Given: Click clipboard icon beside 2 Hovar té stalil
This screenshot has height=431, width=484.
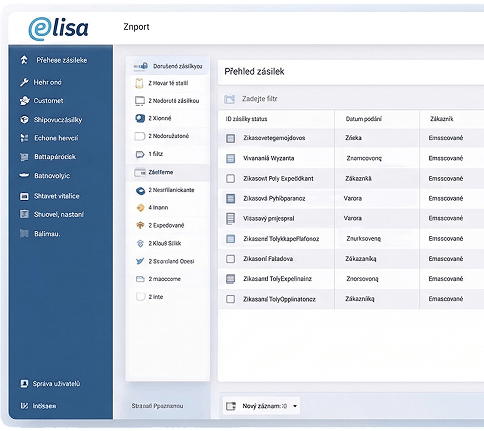Looking at the screenshot, I should (139, 83).
